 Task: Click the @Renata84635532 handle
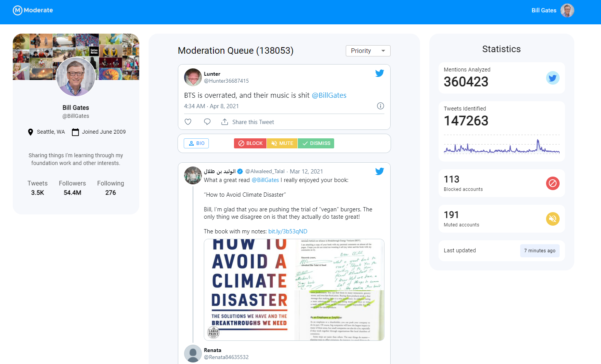226,357
